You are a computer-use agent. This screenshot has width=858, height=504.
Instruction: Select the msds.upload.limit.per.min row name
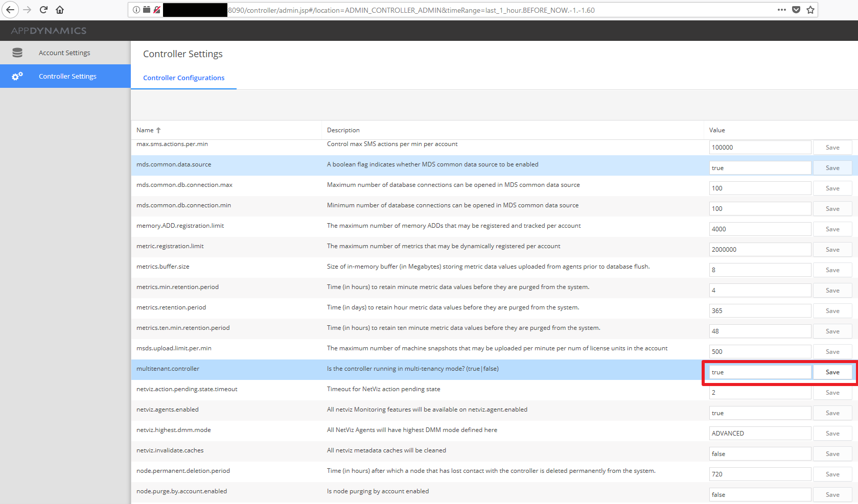174,348
